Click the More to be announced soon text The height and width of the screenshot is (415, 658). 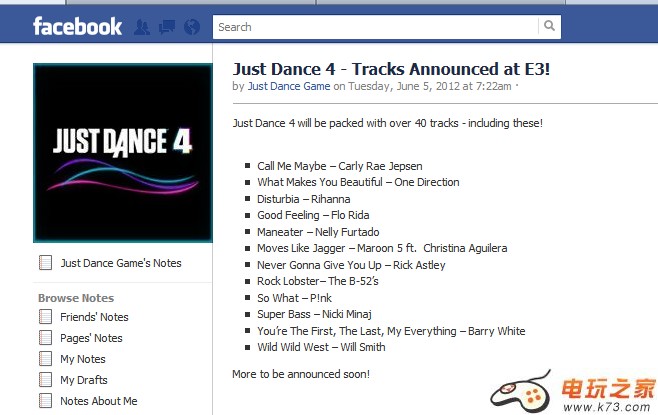tap(301, 374)
